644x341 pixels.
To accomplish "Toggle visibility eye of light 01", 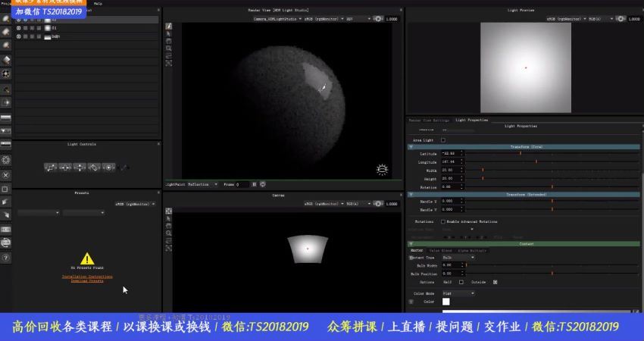I will (x=18, y=28).
